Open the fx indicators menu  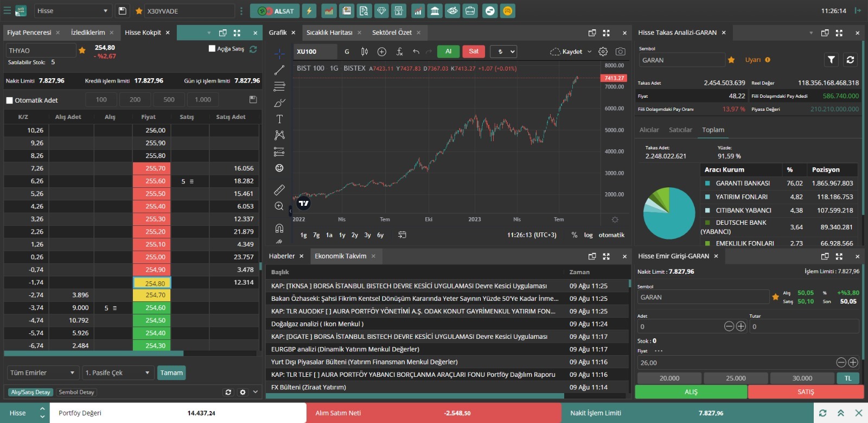click(x=399, y=52)
